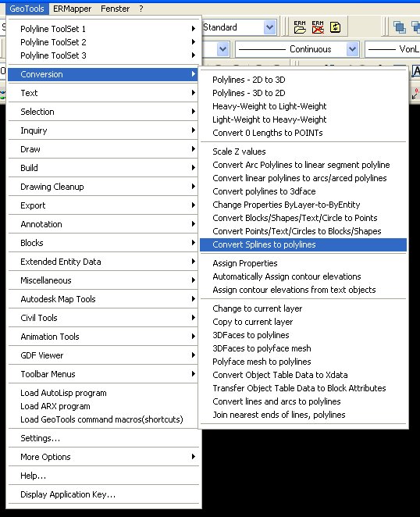Open the Miscellaneous submenu
The width and height of the screenshot is (420, 517).
103,280
